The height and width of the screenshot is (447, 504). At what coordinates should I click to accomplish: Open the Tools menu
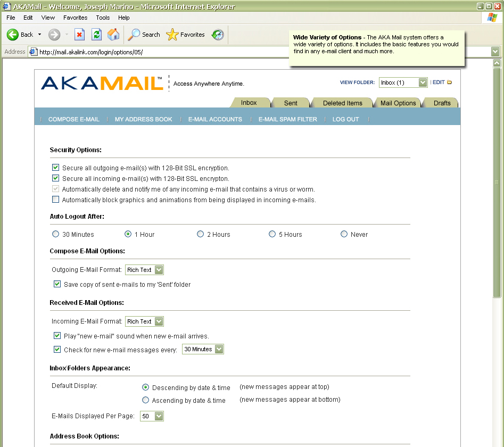point(102,18)
